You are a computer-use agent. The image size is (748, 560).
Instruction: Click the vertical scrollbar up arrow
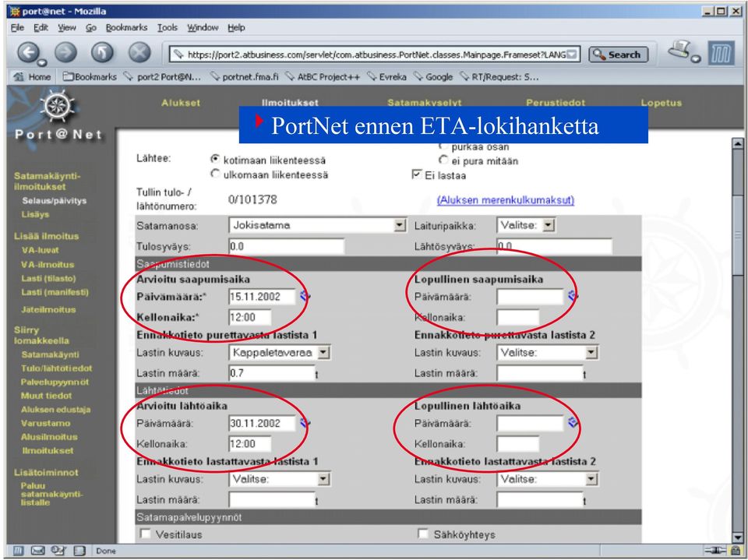(x=738, y=143)
